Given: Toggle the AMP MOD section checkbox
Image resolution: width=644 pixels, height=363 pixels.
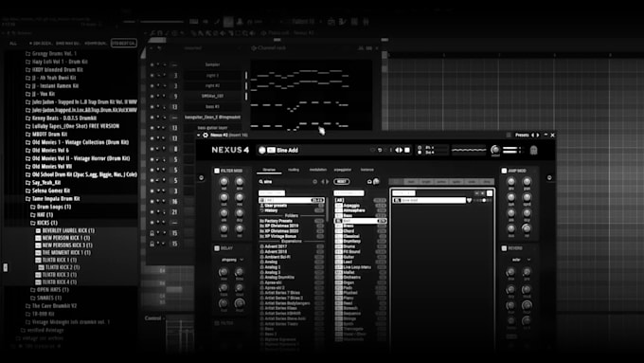Looking at the screenshot, I should (x=504, y=171).
